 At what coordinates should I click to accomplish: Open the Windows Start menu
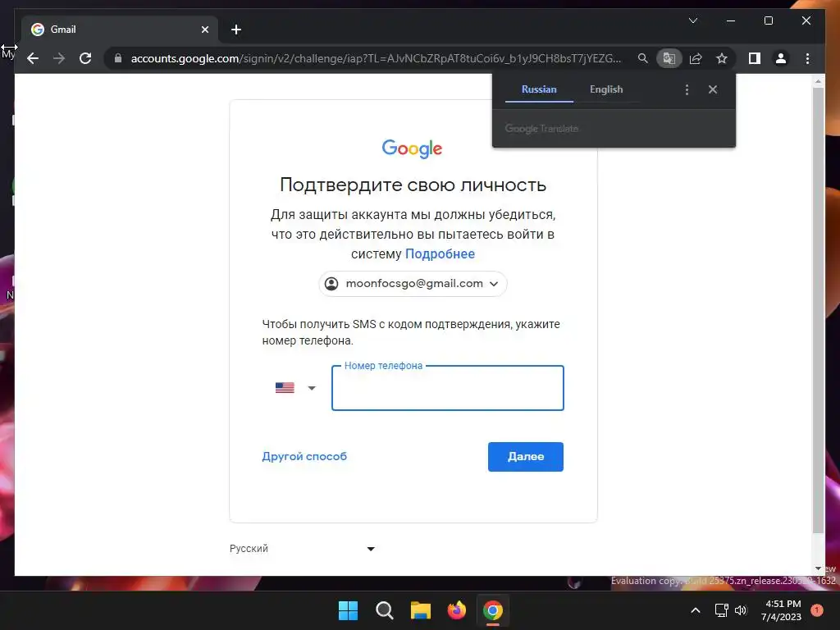[x=348, y=610]
